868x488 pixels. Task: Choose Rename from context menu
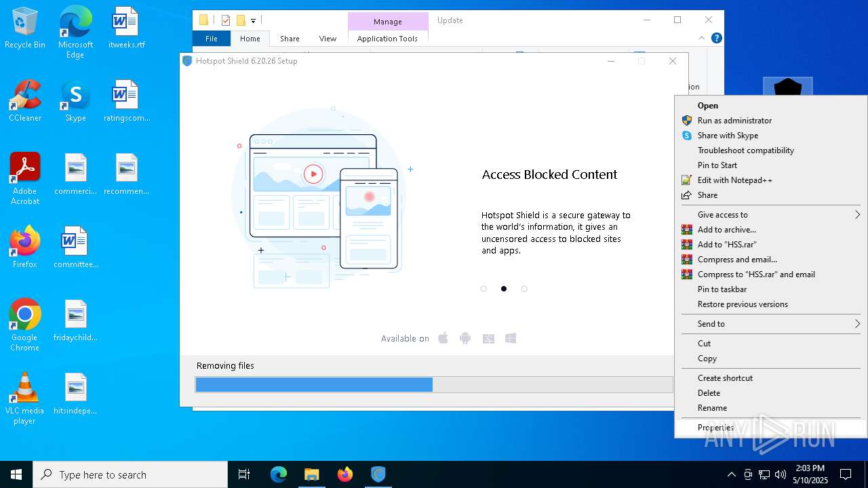[x=771, y=408]
